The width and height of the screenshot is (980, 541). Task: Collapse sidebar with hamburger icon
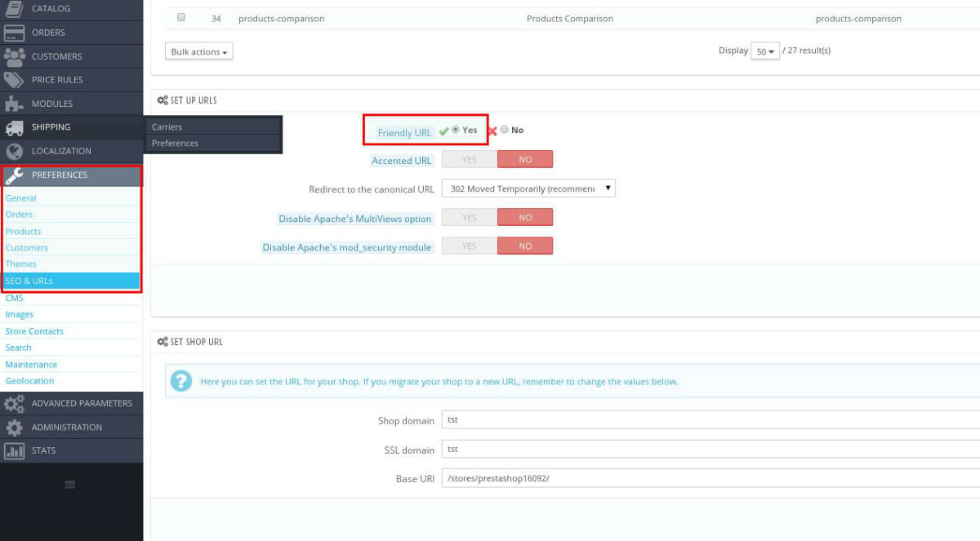(70, 485)
